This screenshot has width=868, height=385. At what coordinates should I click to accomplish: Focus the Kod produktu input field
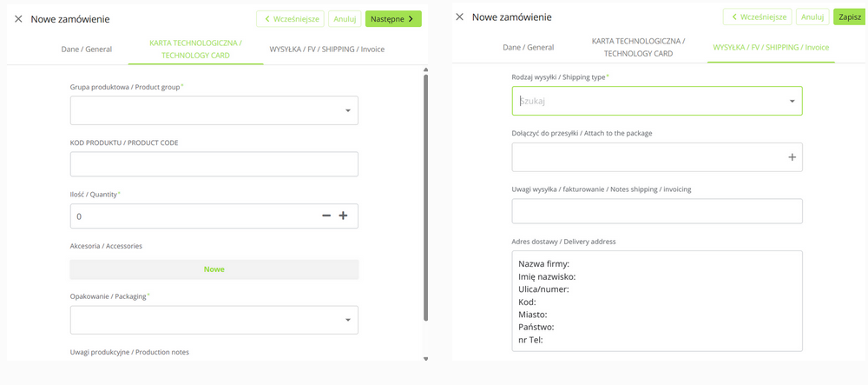pyautogui.click(x=214, y=164)
